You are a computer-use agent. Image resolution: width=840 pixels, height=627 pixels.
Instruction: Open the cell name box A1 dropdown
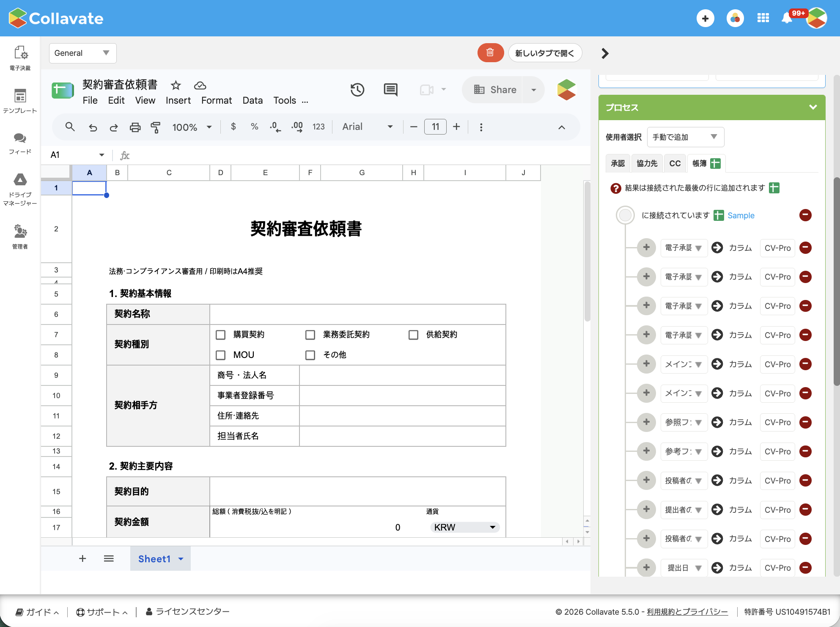(102, 155)
